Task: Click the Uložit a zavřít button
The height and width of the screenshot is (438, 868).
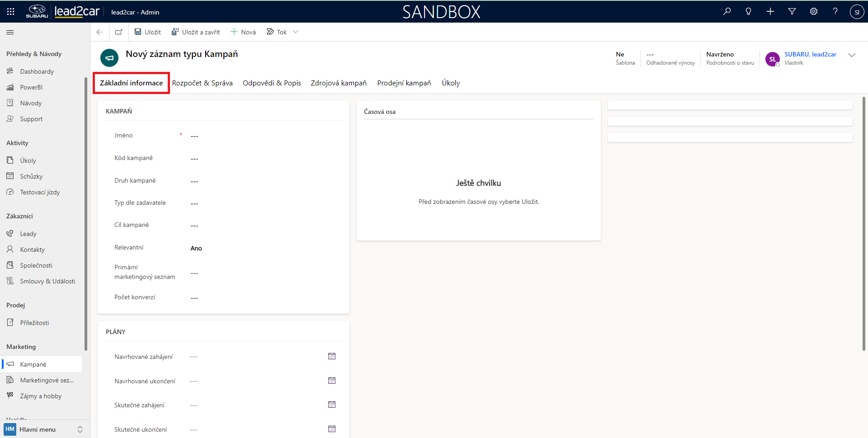Action: coord(196,32)
